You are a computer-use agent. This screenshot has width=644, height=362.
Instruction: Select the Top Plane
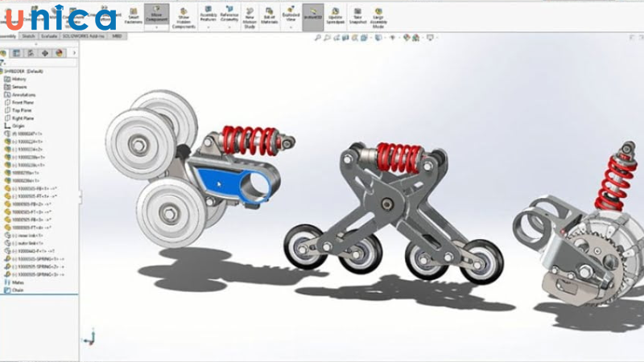tap(18, 110)
